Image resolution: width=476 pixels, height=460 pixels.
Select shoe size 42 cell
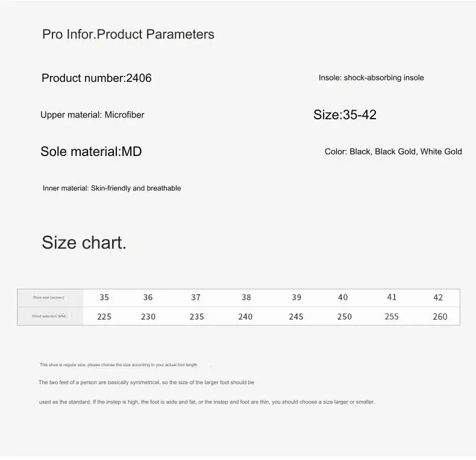pyautogui.click(x=438, y=297)
